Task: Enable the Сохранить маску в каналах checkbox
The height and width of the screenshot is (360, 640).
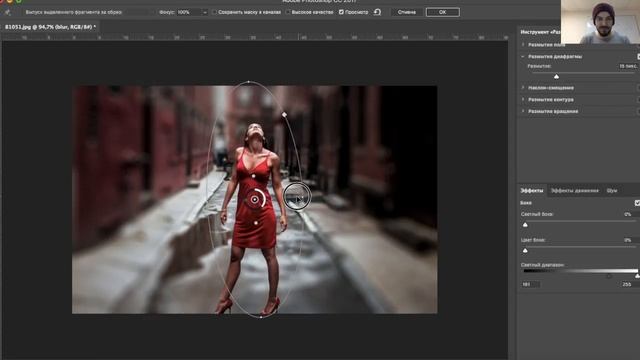Action: (214, 12)
